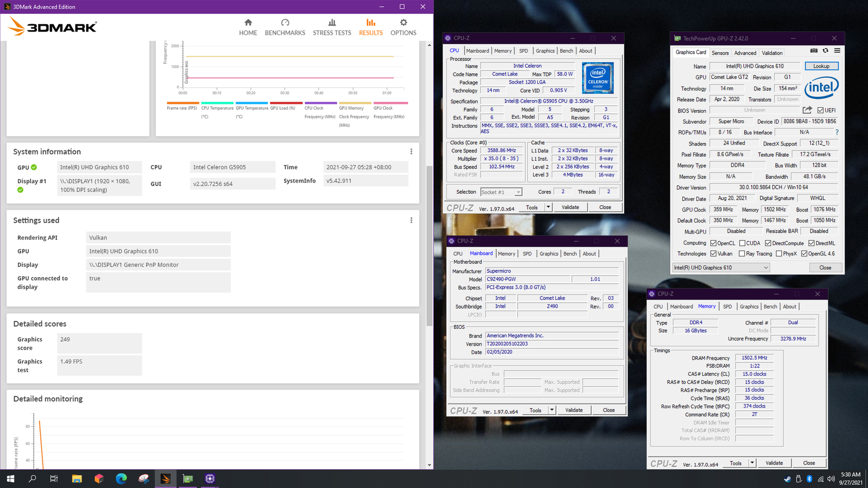Open taskbar search
Viewport: 868px width, 488px height.
(32, 479)
